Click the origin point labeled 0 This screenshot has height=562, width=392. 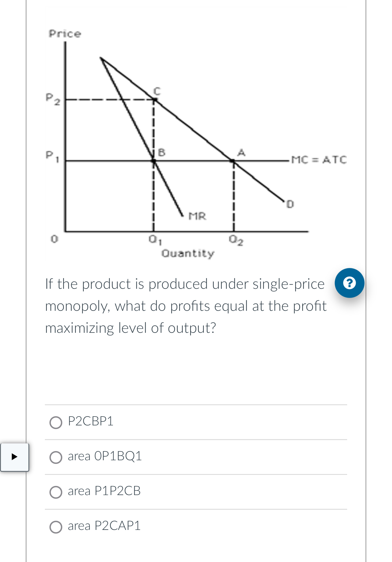pyautogui.click(x=54, y=238)
